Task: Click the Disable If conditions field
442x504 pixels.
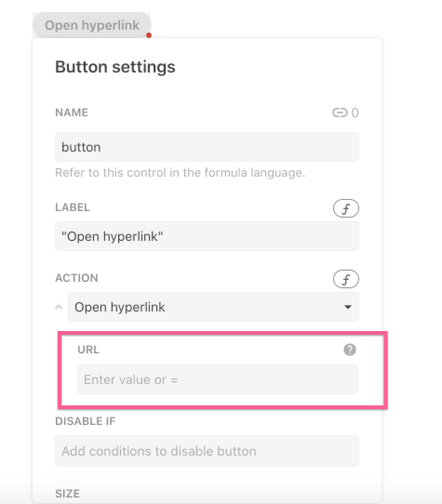Action: (207, 451)
